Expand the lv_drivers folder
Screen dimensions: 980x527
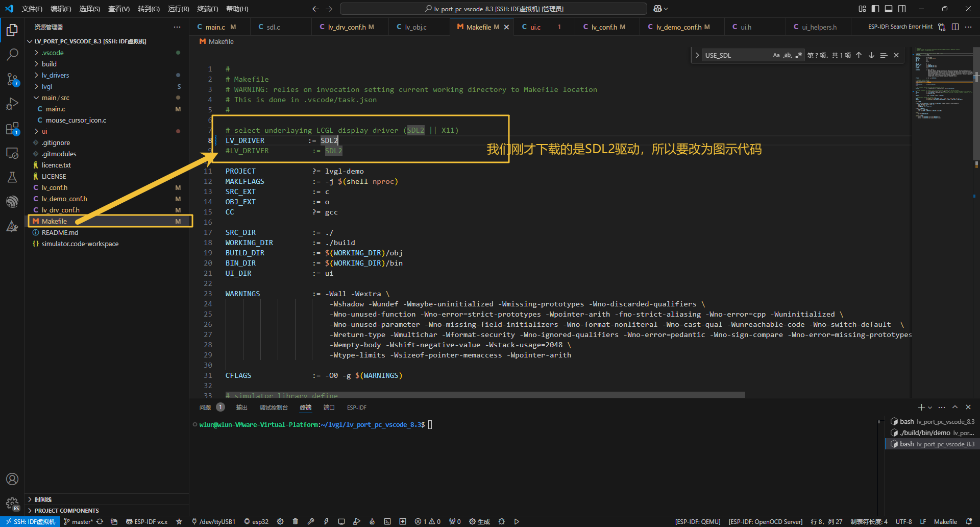click(56, 75)
